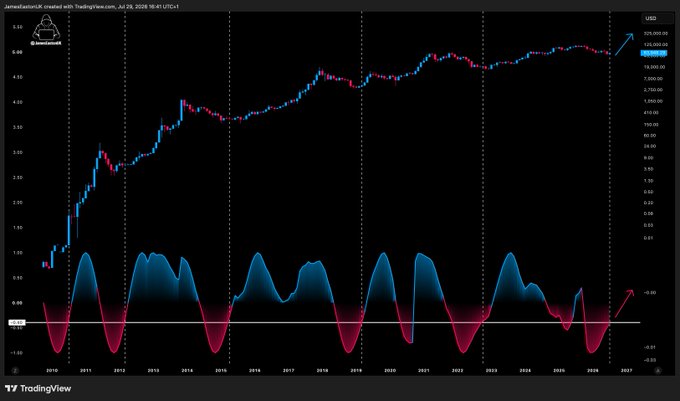Click the 19,000.00 price scale value
Screen dimensions: 680x401
click(x=654, y=67)
